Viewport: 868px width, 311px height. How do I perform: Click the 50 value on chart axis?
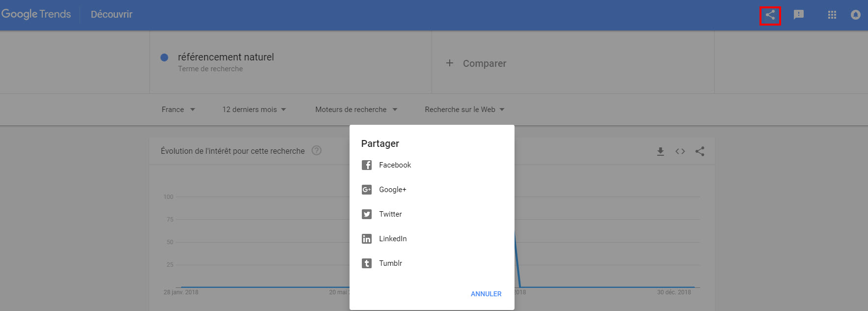170,242
